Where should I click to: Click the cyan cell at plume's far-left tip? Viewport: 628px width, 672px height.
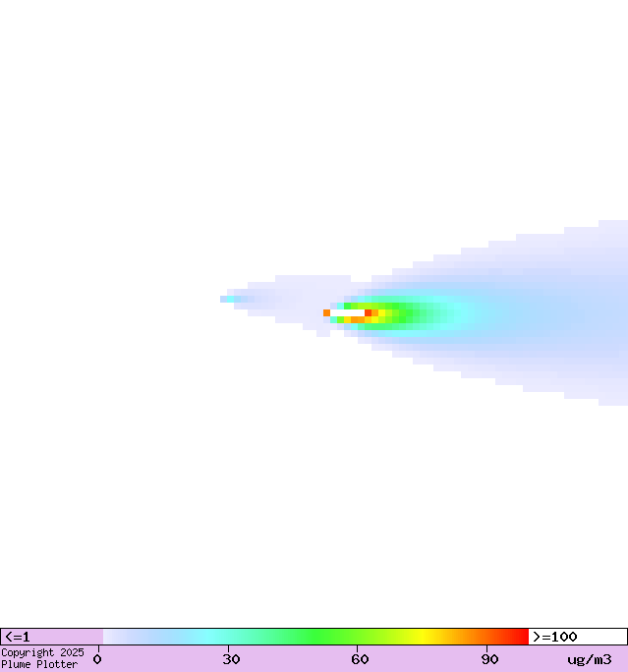click(x=230, y=299)
